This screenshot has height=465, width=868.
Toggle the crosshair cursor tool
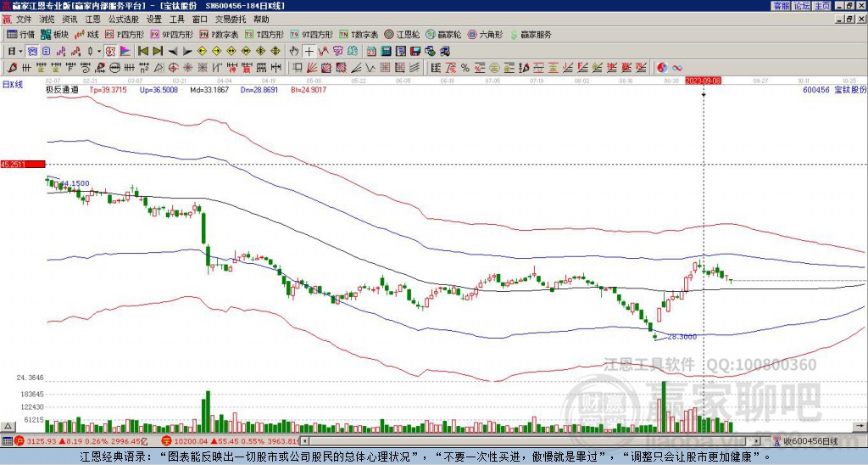(x=309, y=52)
